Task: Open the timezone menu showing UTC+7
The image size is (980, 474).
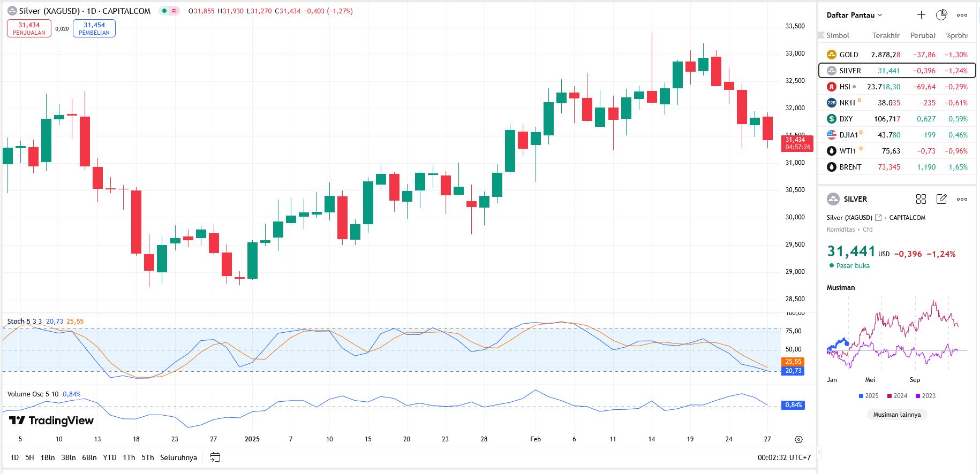Action: [x=784, y=457]
